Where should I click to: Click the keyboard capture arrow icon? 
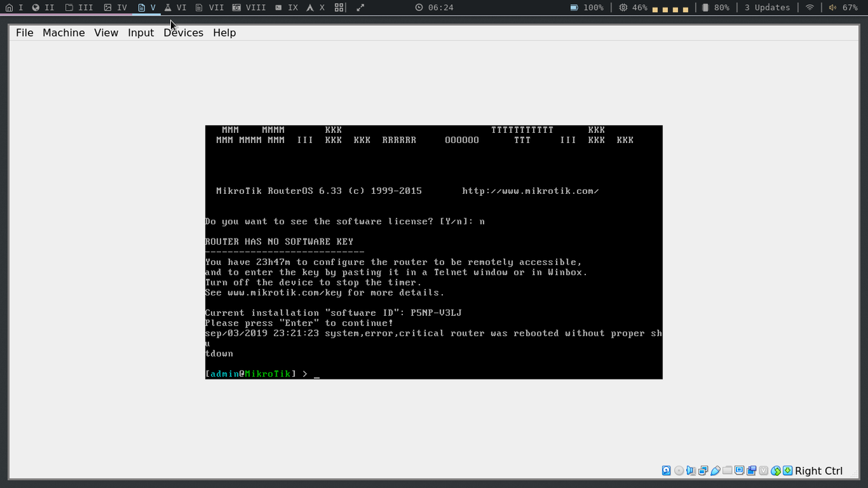point(787,470)
